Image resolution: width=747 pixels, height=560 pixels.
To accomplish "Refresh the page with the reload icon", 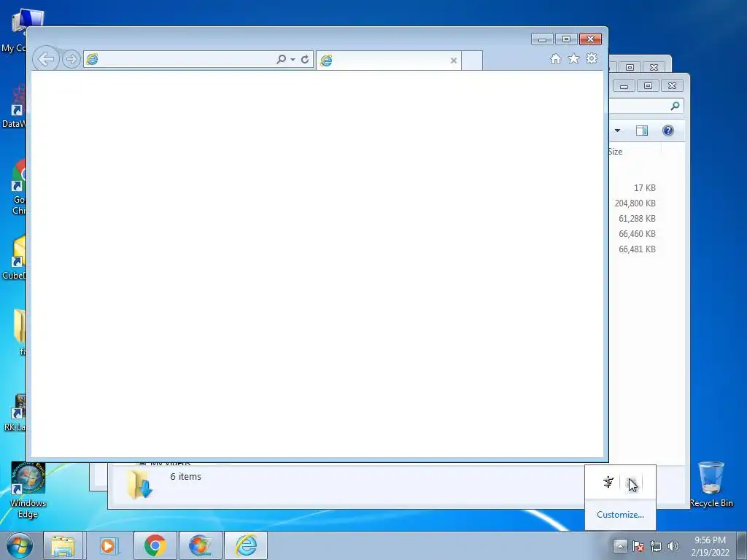I will (x=305, y=60).
